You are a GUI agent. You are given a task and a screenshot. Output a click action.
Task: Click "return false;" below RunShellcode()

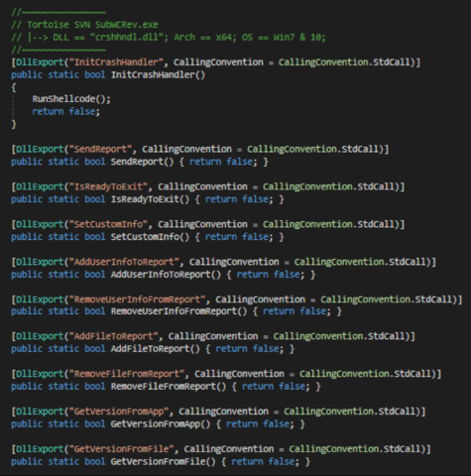point(65,112)
